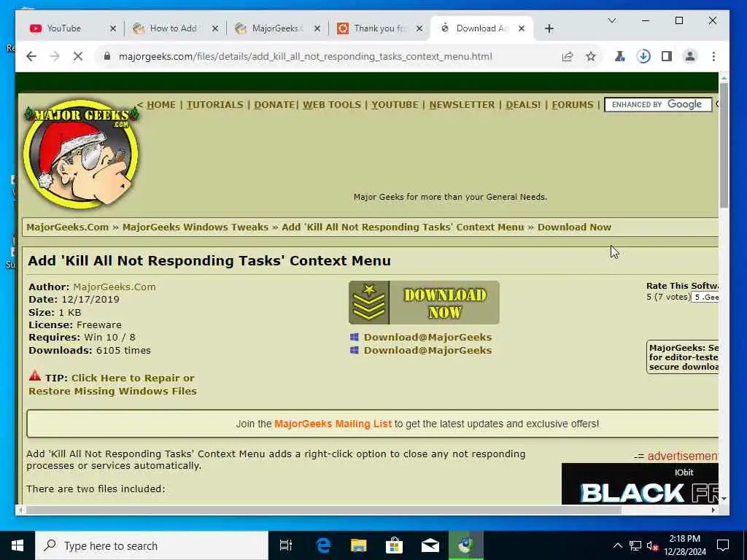The image size is (747, 560).
Task: Open the WEB TOOLS nav link
Action: coord(332,105)
